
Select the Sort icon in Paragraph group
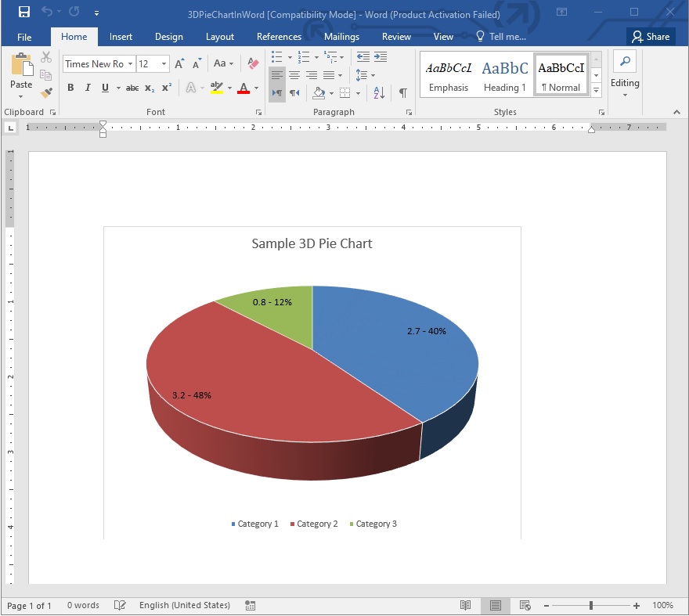coord(378,92)
